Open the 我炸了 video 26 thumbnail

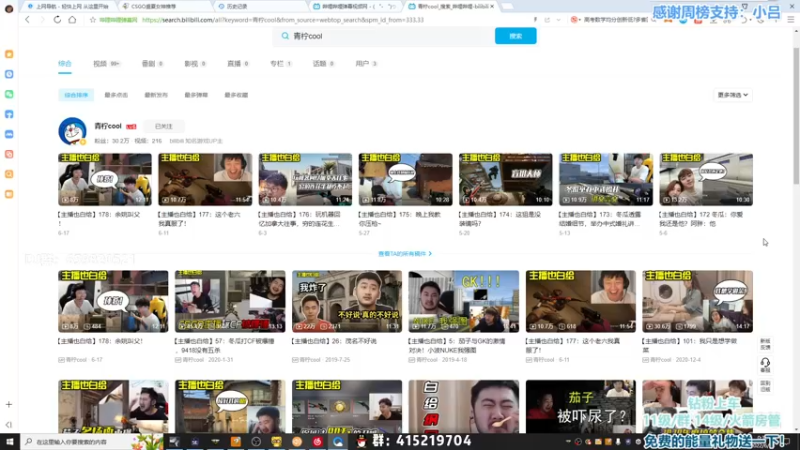point(347,302)
